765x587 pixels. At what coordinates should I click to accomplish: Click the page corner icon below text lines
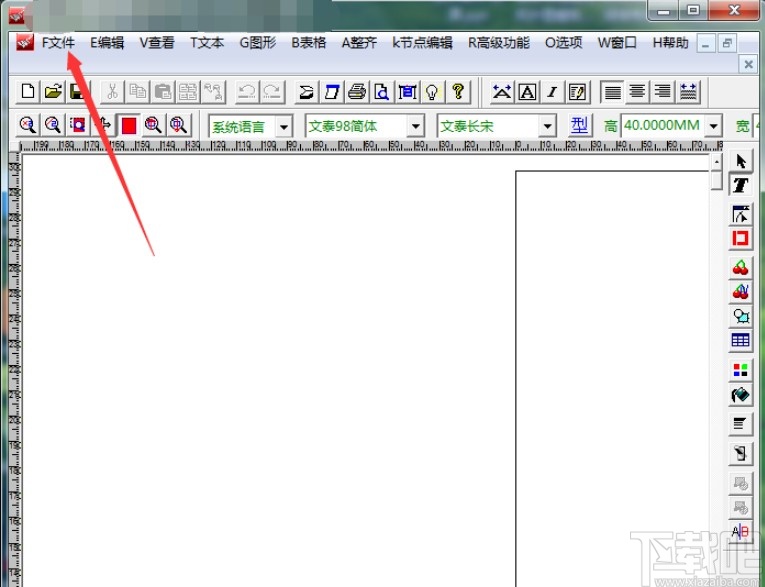[x=740, y=454]
